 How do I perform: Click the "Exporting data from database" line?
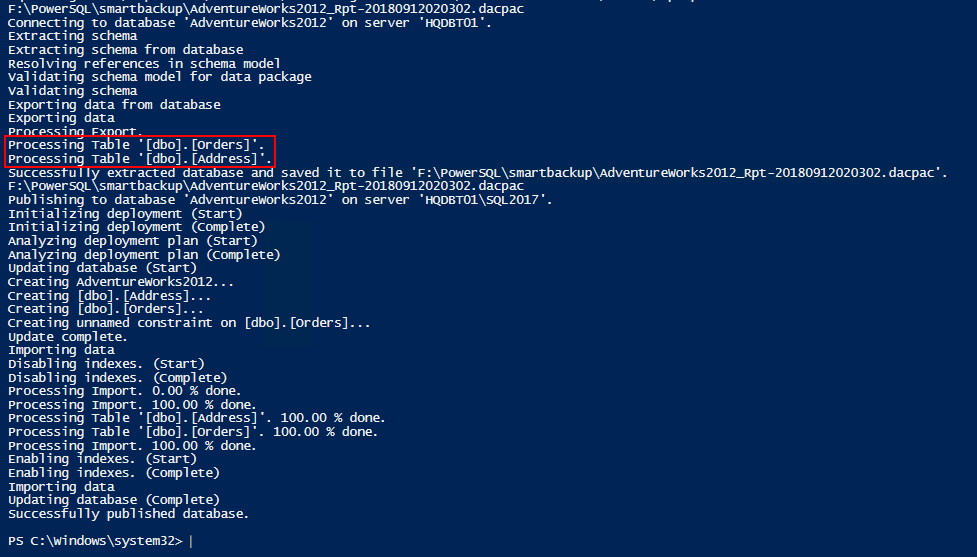115,105
